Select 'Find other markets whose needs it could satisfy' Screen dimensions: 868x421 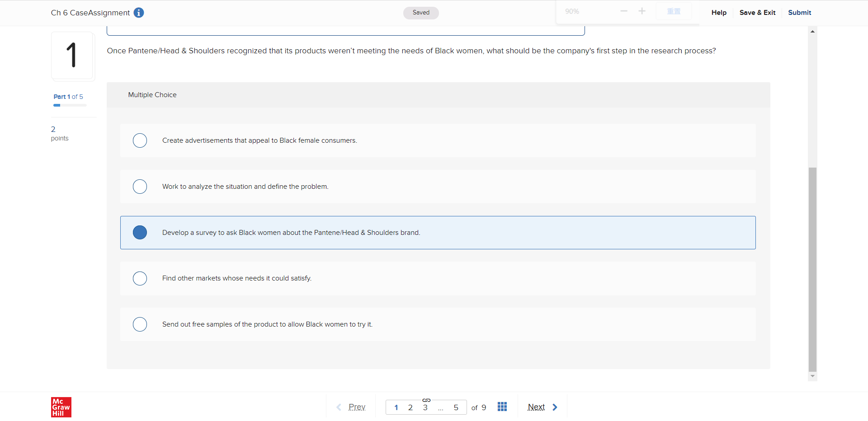coord(438,278)
